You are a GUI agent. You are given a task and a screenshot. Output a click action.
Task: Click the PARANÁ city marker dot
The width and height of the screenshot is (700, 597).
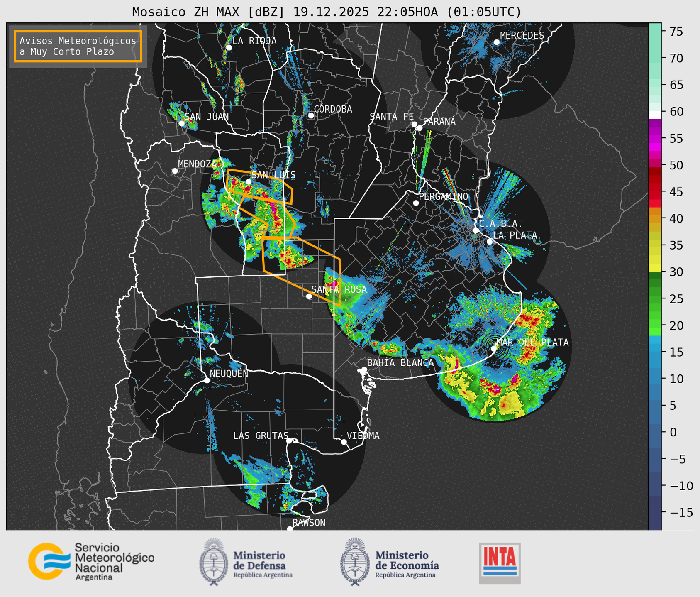point(420,128)
